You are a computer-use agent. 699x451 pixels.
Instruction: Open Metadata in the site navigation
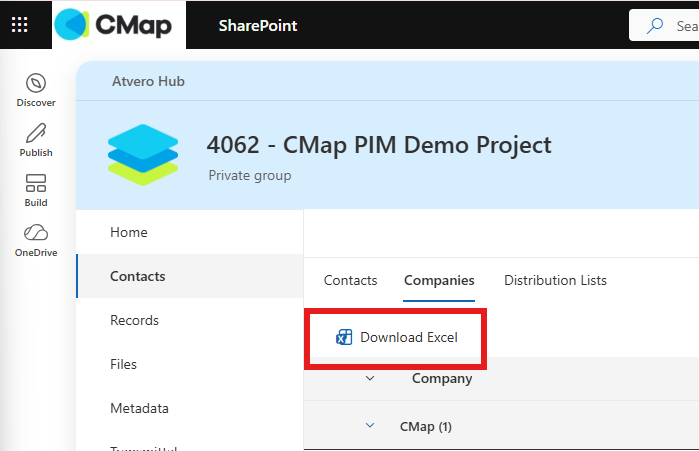point(190,408)
